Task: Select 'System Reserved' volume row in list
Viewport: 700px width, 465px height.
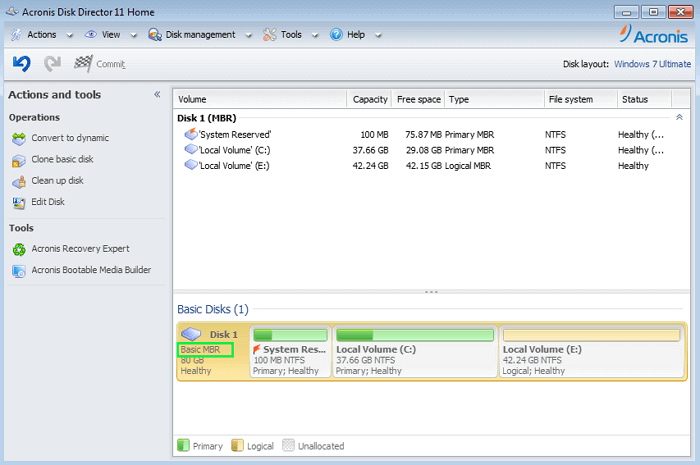Action: point(235,134)
